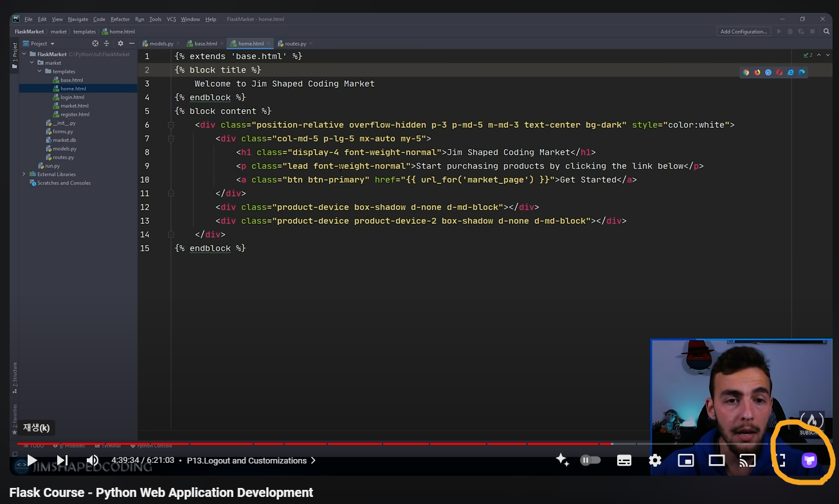839x504 pixels.
Task: Open the Tools menu
Action: (x=156, y=19)
